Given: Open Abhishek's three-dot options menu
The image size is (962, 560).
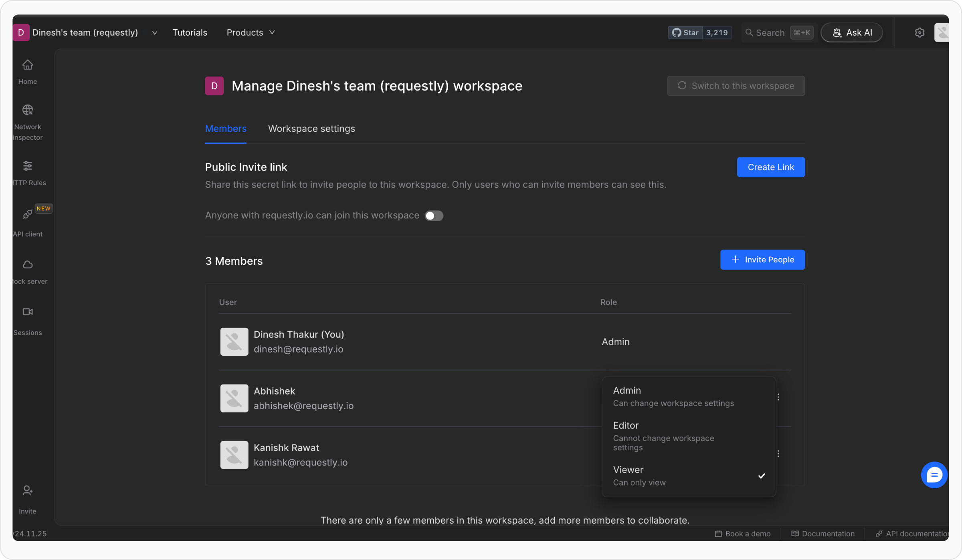Looking at the screenshot, I should click(x=778, y=397).
